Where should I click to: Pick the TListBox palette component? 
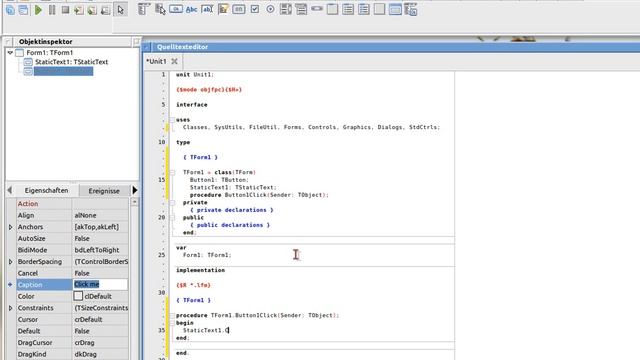(286, 9)
